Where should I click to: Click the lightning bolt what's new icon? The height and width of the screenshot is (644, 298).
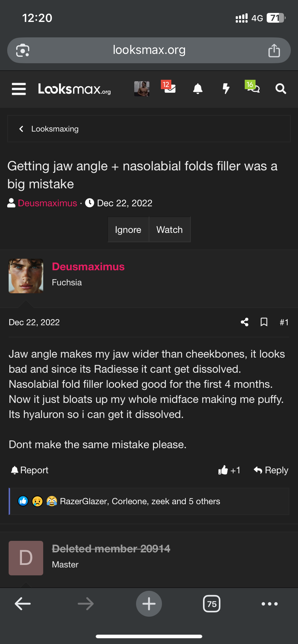coord(226,89)
